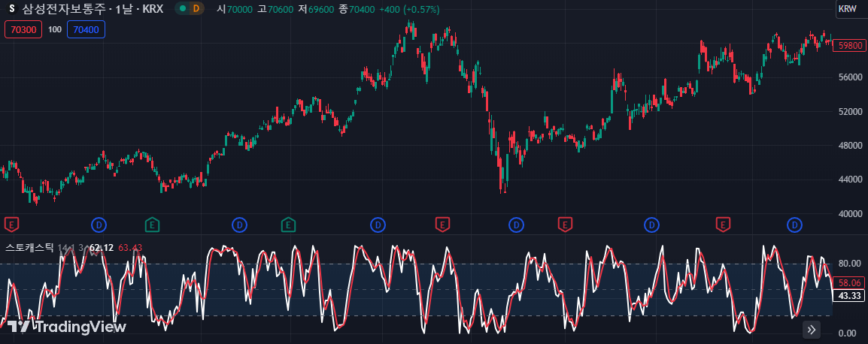Click the 100 quantity field
This screenshot has height=344, width=868.
point(55,29)
